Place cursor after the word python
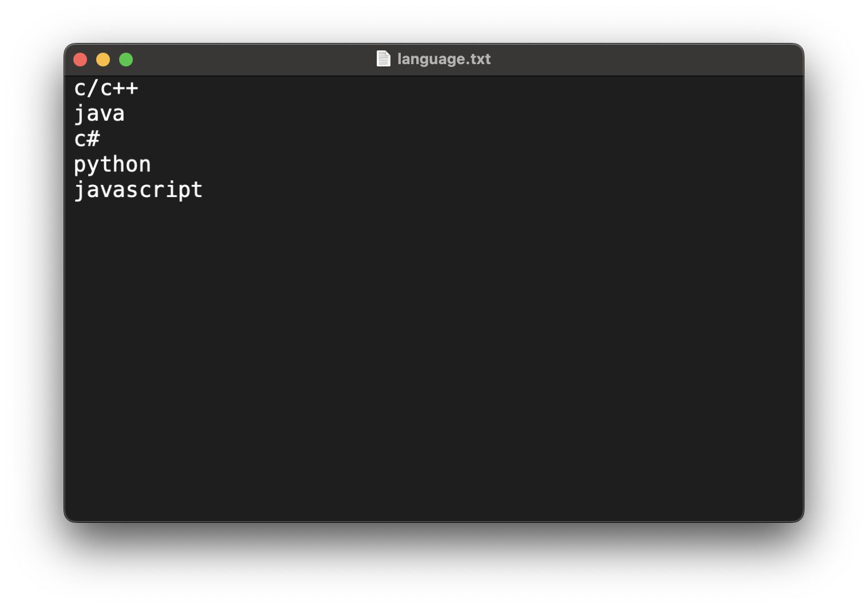868x607 pixels. (152, 164)
